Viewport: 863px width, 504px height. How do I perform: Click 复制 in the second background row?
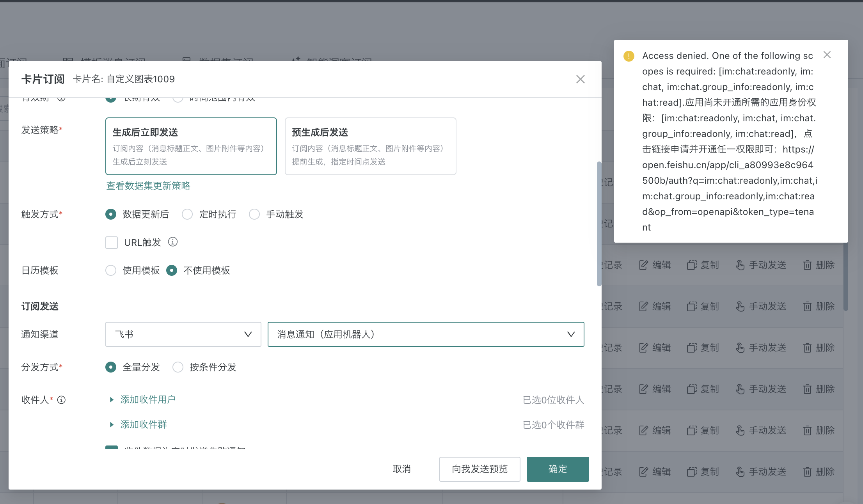(x=703, y=306)
